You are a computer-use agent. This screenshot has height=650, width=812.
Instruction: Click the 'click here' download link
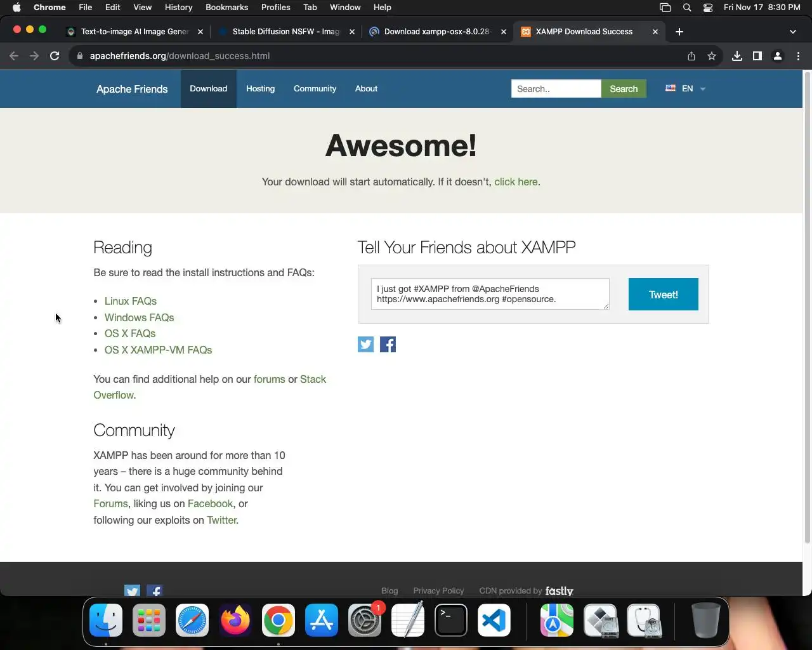[x=516, y=182]
